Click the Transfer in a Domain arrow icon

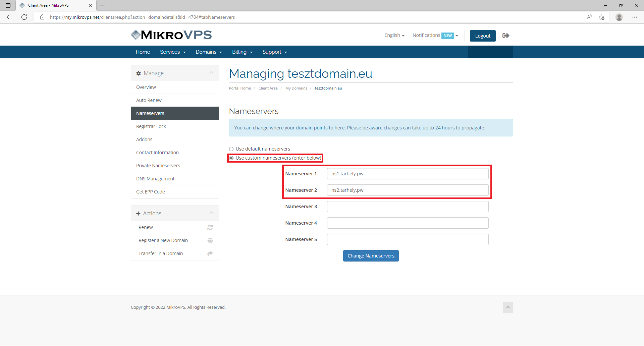pos(210,253)
